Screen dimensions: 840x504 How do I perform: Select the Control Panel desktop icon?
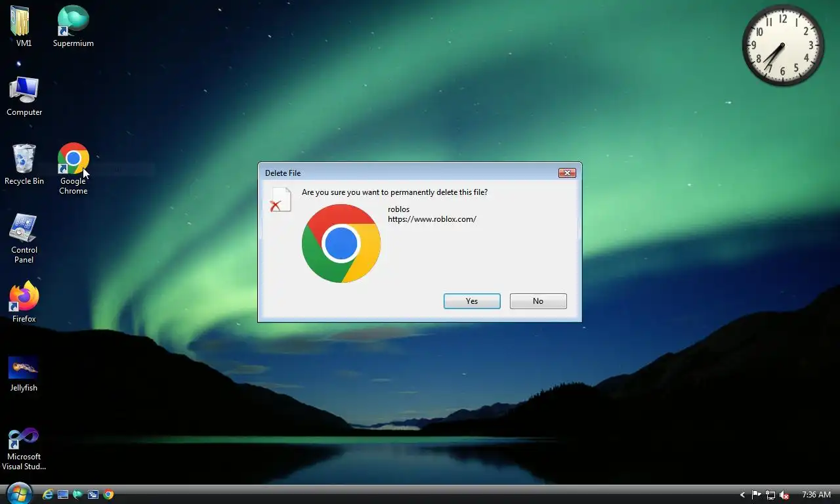(24, 238)
